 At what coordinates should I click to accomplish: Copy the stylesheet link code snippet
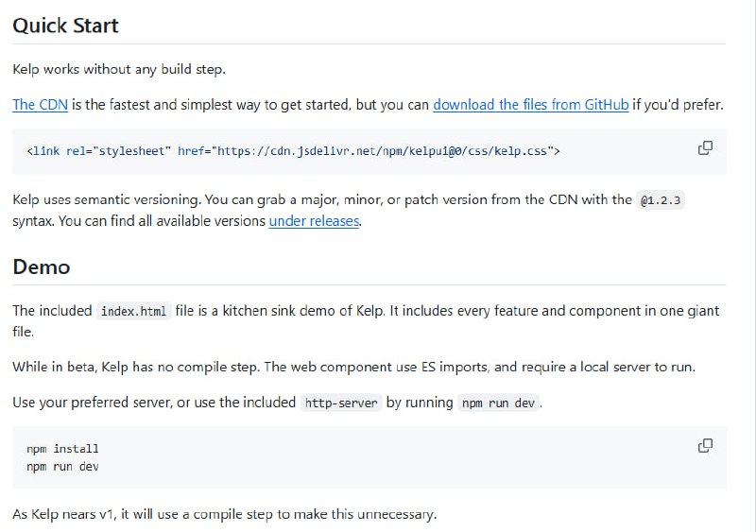click(x=705, y=148)
